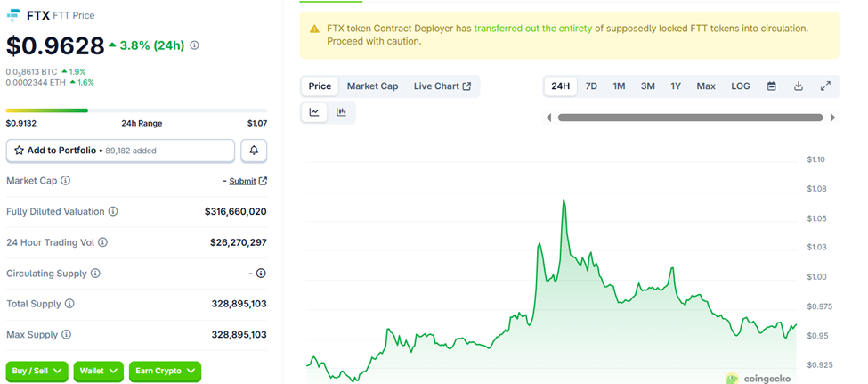Click Market Cap info icon
Screen dimensions: 868x384
(x=66, y=181)
